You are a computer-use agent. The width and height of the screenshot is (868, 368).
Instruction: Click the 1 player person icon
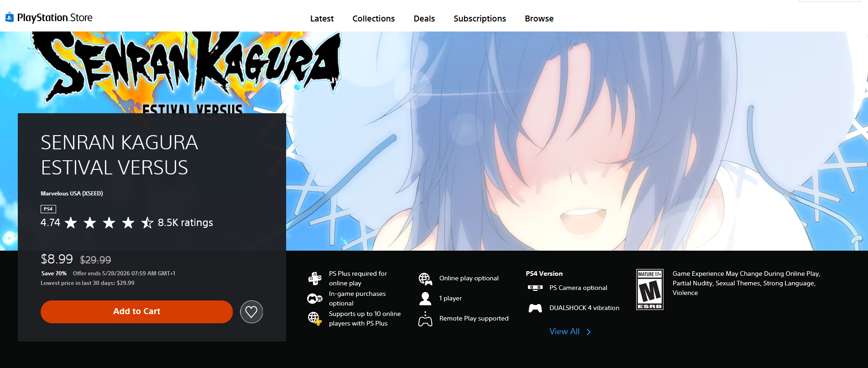coord(425,299)
